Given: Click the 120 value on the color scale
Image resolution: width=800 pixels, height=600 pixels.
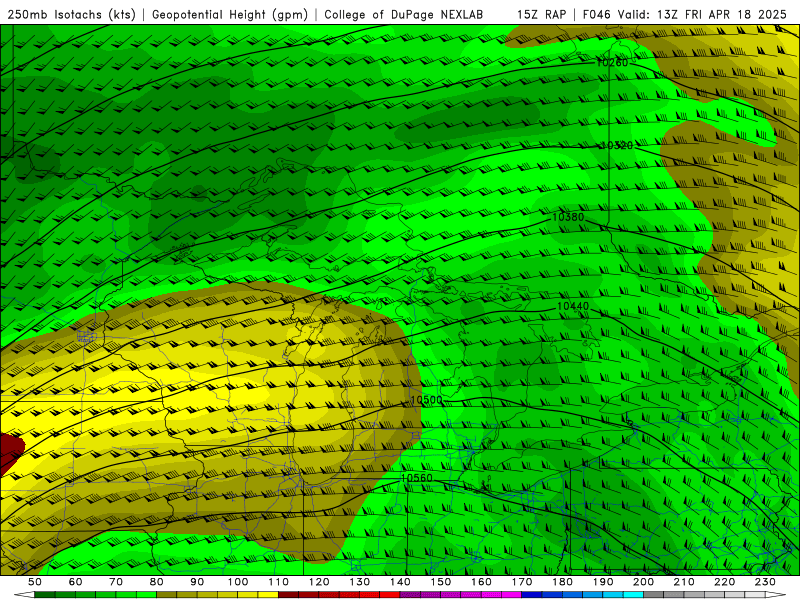Looking at the screenshot, I should pyautogui.click(x=319, y=582).
